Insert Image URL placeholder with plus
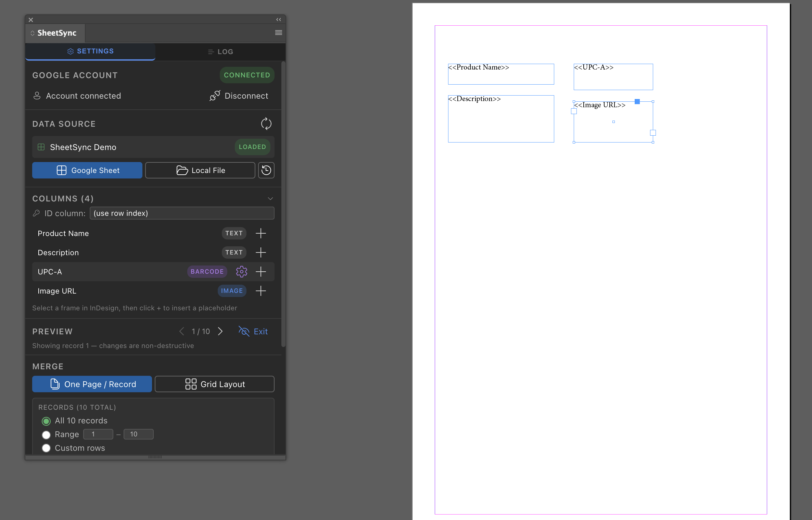The height and width of the screenshot is (520, 812). [x=261, y=291]
